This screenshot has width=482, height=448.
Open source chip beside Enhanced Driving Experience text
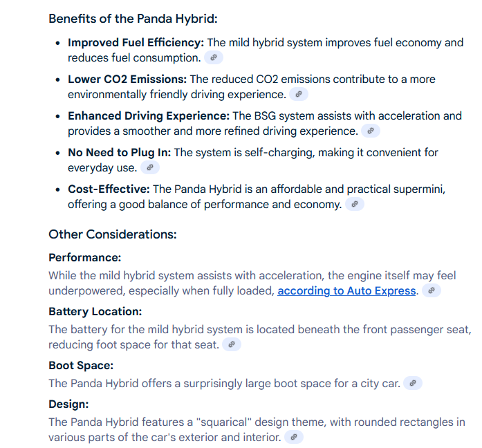[x=371, y=131]
